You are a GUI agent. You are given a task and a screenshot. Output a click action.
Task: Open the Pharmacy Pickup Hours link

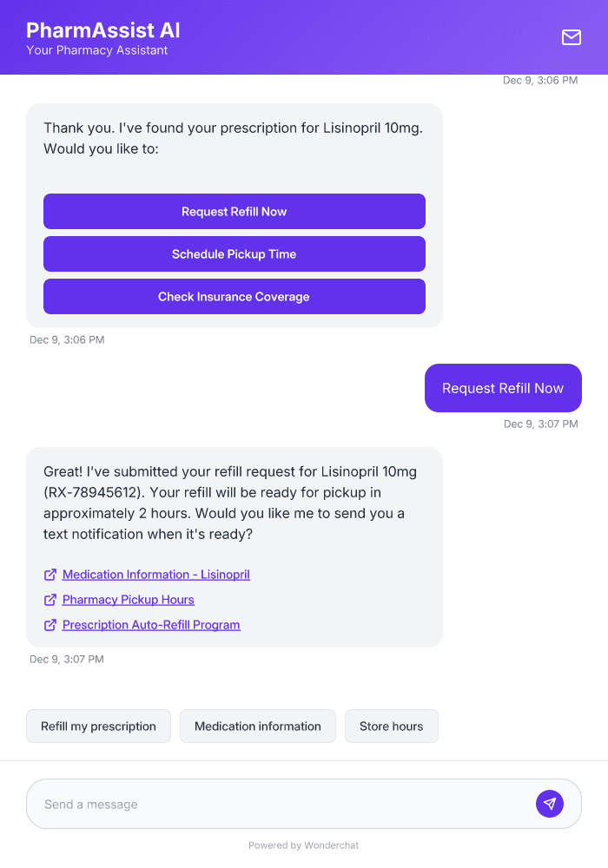click(128, 600)
